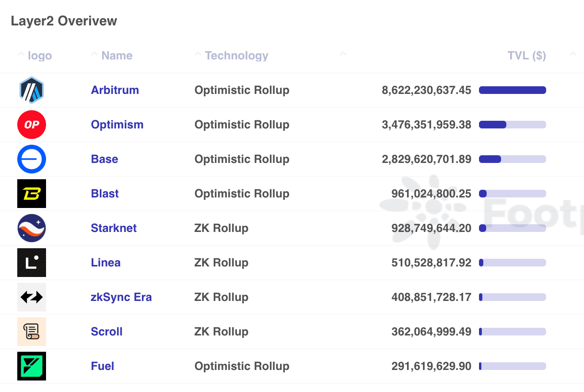The image size is (584, 392).
Task: Click Optimistic Rollup in the Arbitrum row
Action: 242,91
